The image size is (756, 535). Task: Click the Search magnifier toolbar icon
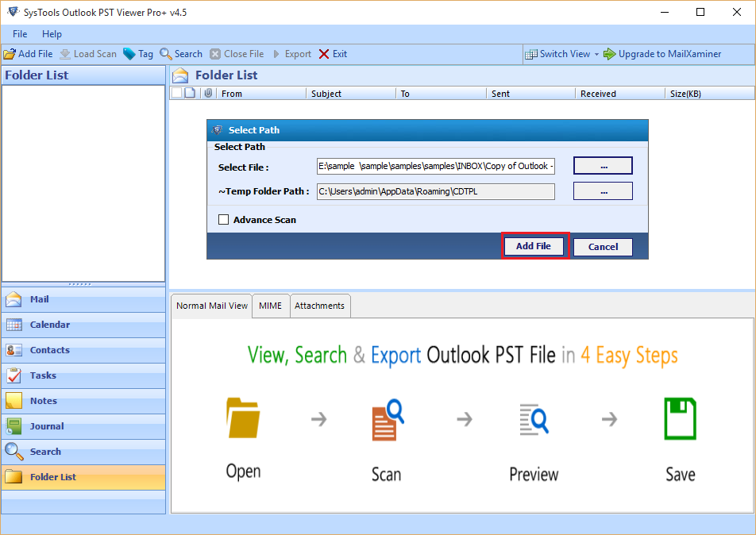pyautogui.click(x=166, y=54)
